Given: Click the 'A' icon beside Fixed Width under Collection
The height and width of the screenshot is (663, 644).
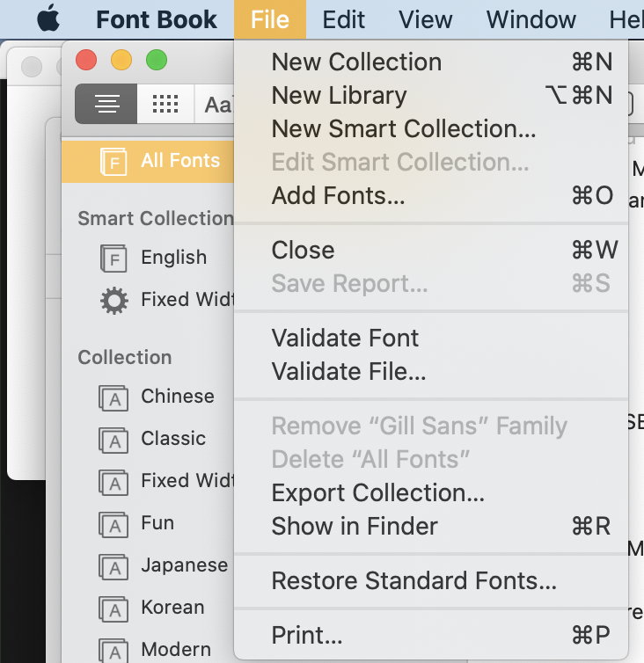Looking at the screenshot, I should pos(113,483).
